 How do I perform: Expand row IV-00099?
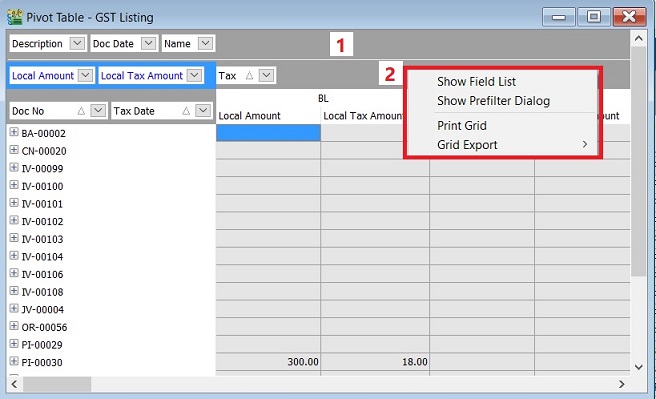[x=14, y=167]
